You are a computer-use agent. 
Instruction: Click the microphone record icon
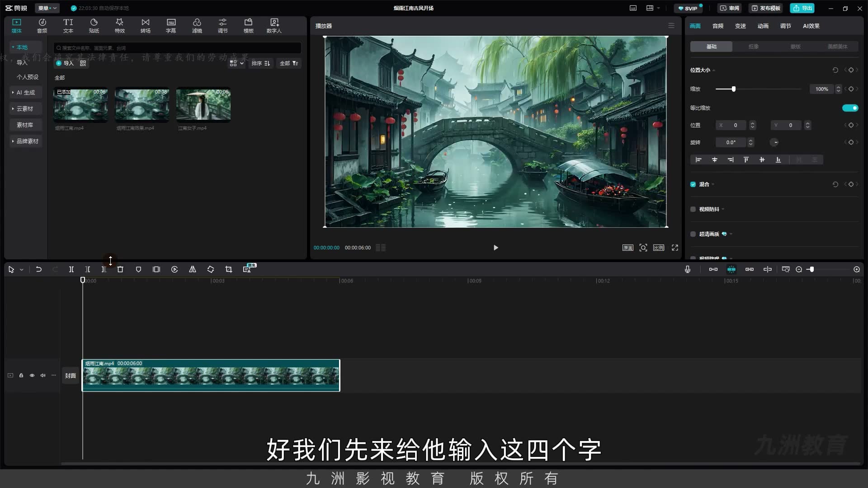(x=688, y=269)
